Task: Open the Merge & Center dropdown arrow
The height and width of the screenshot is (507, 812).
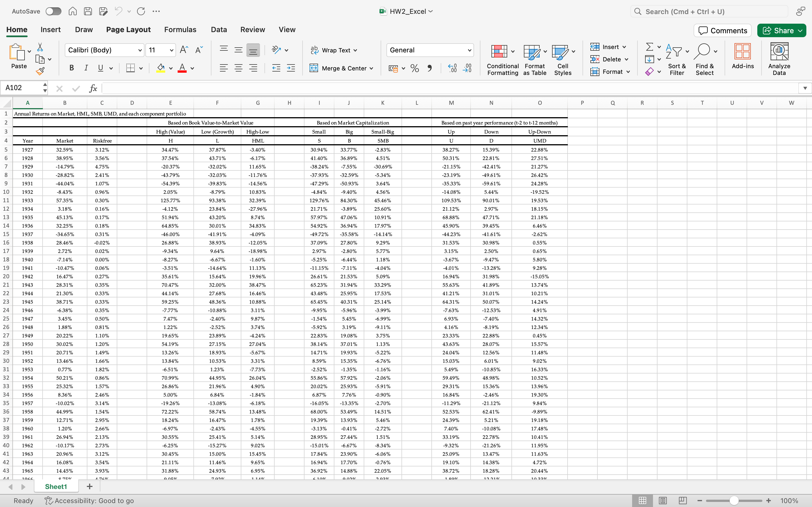Action: [x=372, y=68]
